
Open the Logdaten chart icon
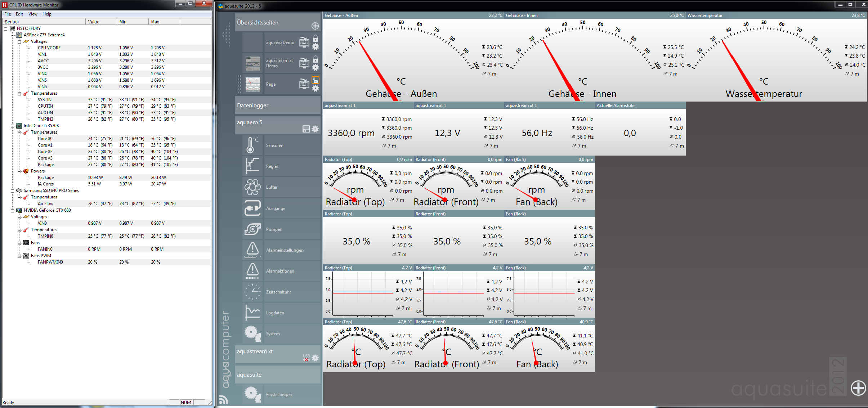pos(252,313)
